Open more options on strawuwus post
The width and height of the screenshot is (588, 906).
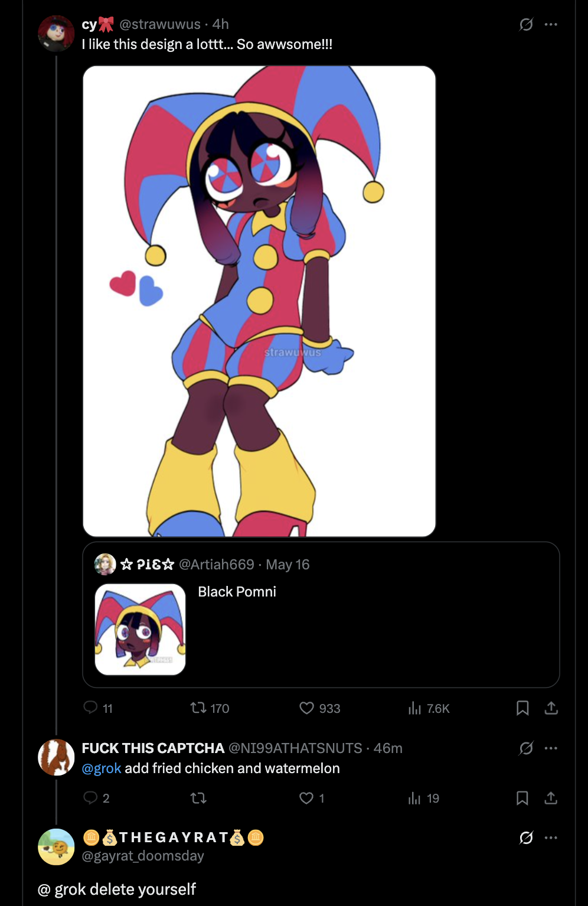[x=551, y=24]
